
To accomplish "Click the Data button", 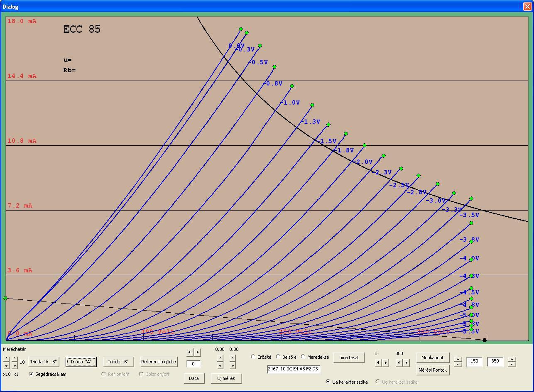I will 194,378.
